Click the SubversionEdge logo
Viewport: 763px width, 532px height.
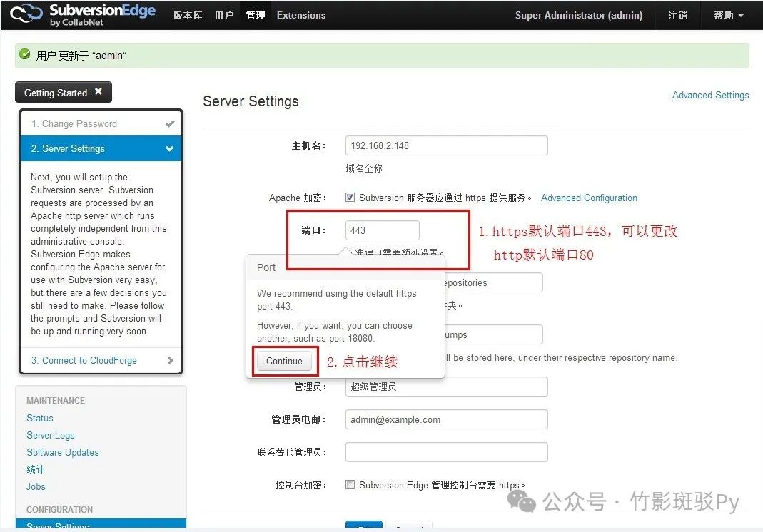[83, 14]
